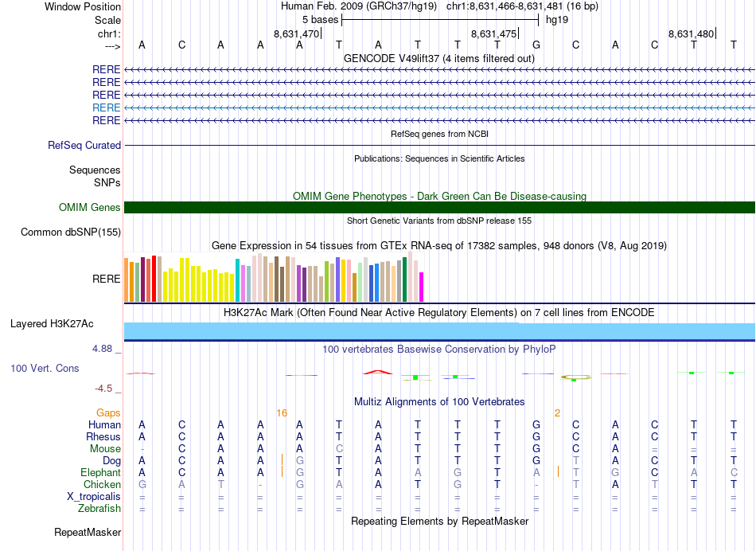This screenshot has width=756, height=551.
Task: Open the GTEx Gene Expression track title
Action: pos(439,245)
